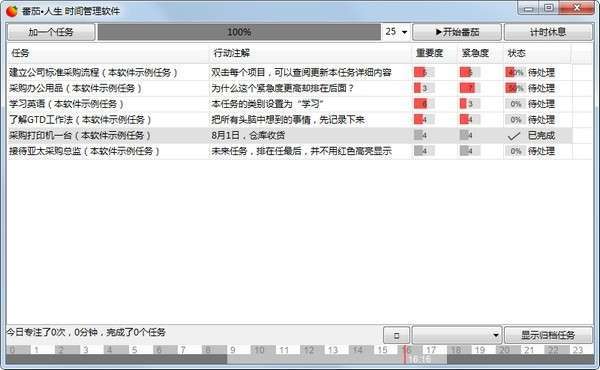This screenshot has height=370, width=600.
Task: Click the gray importance bar of 接待亚太采购总监 task
Action: [x=424, y=151]
